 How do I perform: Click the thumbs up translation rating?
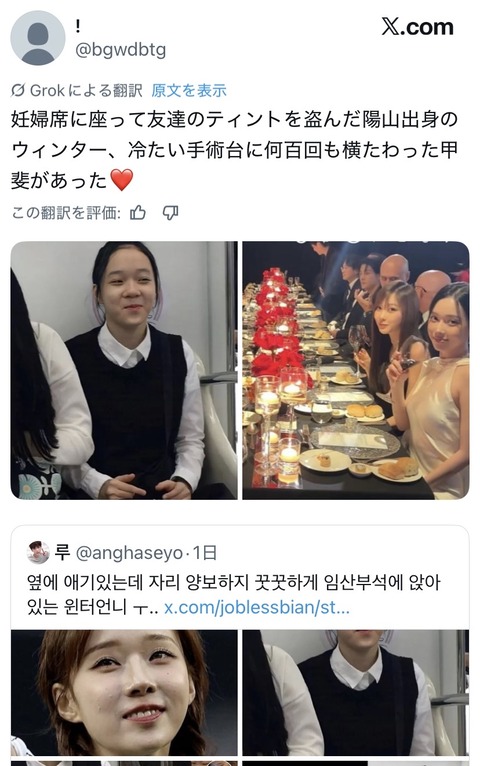click(138, 213)
